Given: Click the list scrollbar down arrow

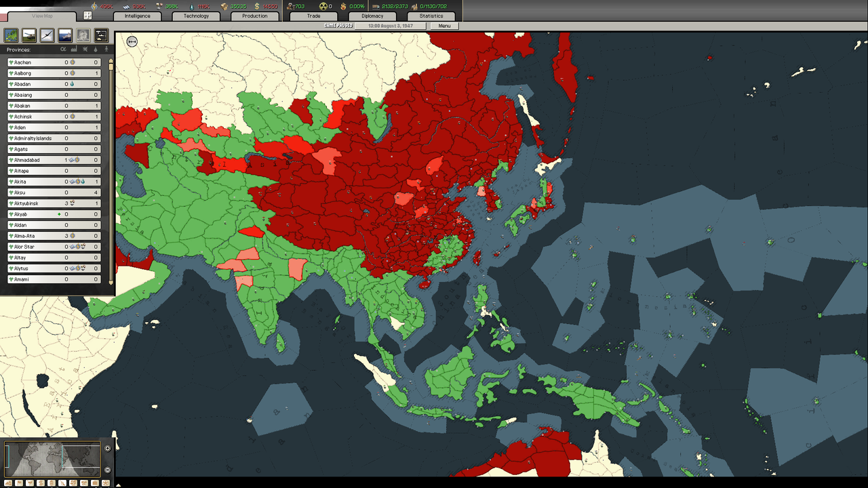Looking at the screenshot, I should coord(111,283).
